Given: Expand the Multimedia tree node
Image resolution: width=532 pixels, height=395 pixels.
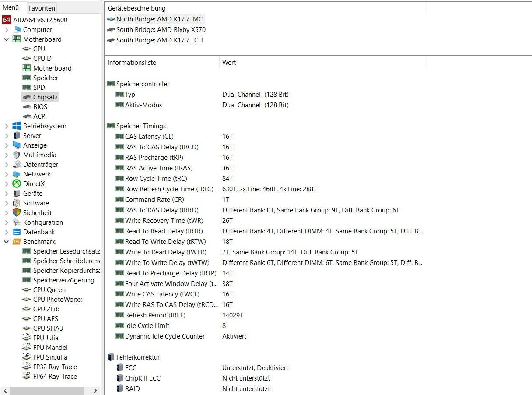Looking at the screenshot, I should click(x=7, y=155).
